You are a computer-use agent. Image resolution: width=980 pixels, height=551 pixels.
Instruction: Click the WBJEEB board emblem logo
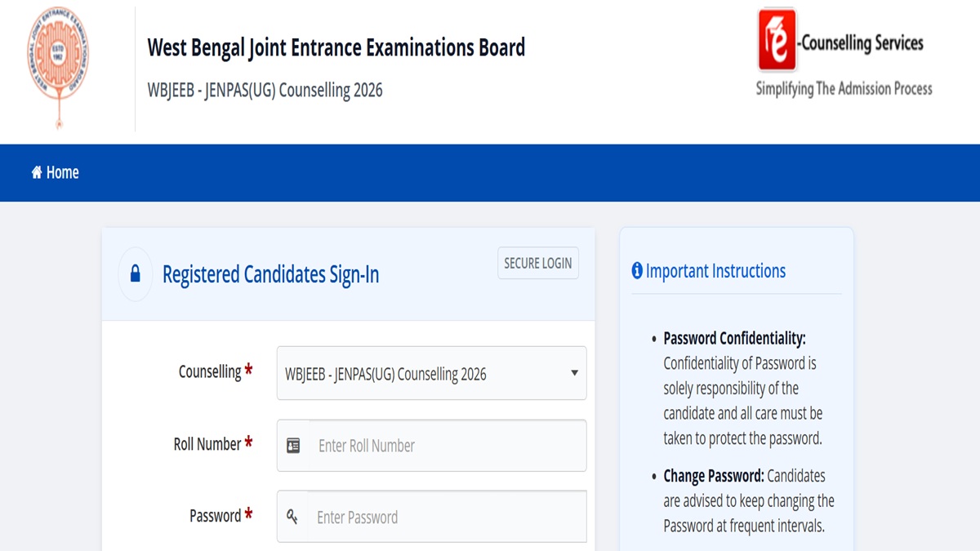coord(58,67)
